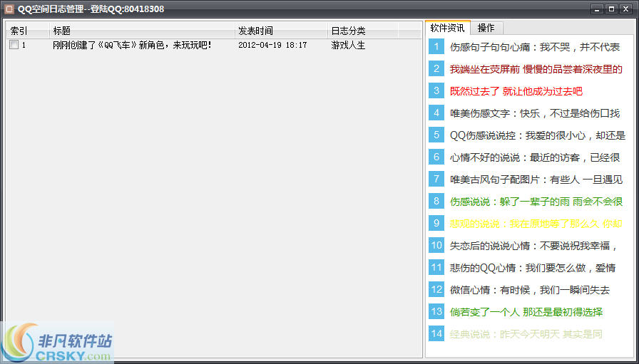Open red link 我端坐在荧屏前
This screenshot has width=639, height=364.
536,69
